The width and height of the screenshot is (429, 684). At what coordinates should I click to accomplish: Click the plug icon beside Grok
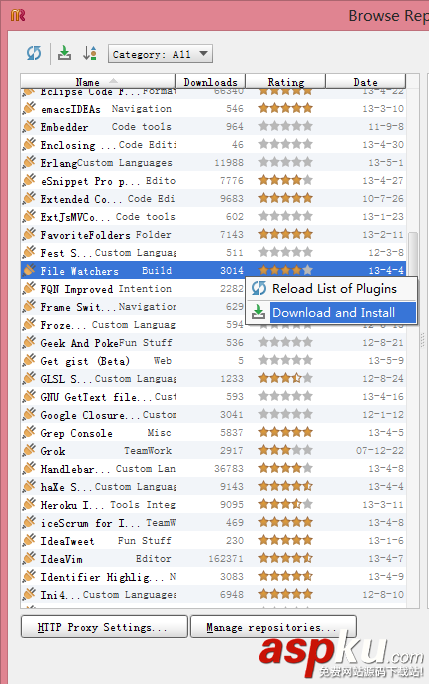pyautogui.click(x=29, y=450)
